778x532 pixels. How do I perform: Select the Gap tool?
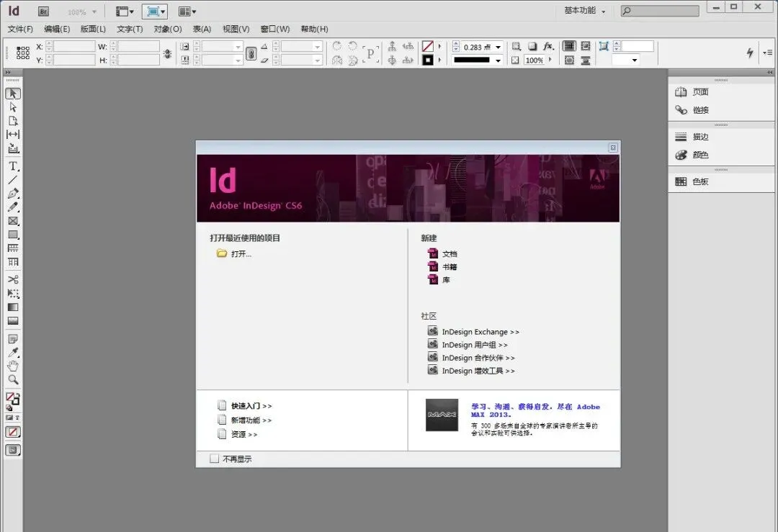coord(13,135)
